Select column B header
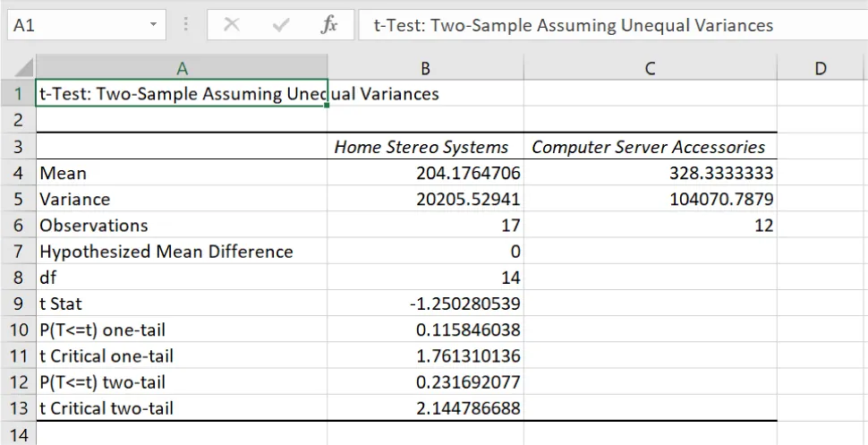868x445 pixels. (425, 68)
